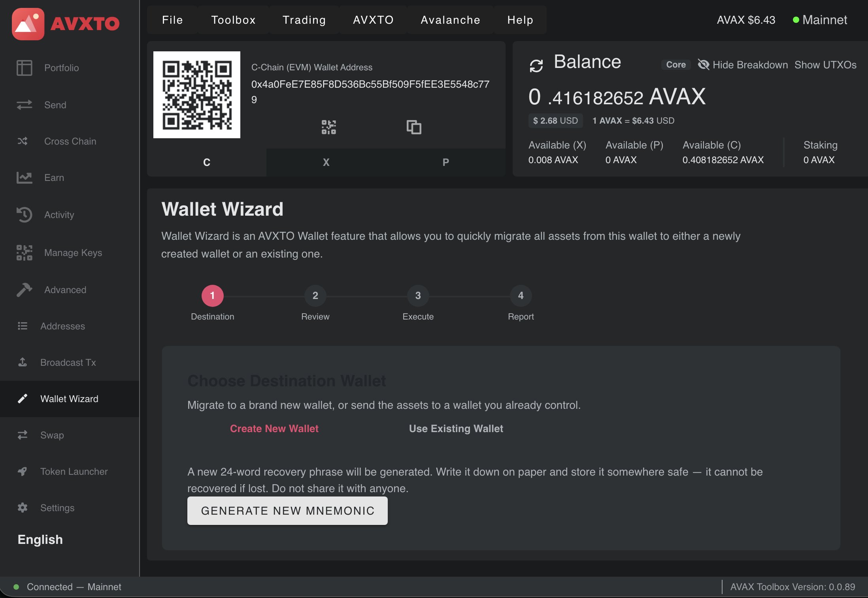Click the Wallet Wizard wand icon
This screenshot has width=868, height=598.
(23, 399)
